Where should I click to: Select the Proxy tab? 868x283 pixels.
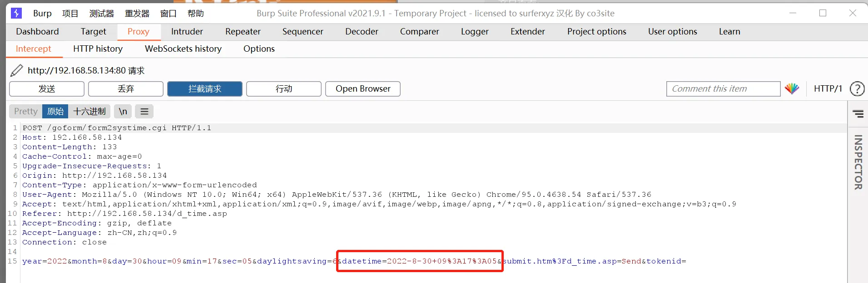coord(138,32)
